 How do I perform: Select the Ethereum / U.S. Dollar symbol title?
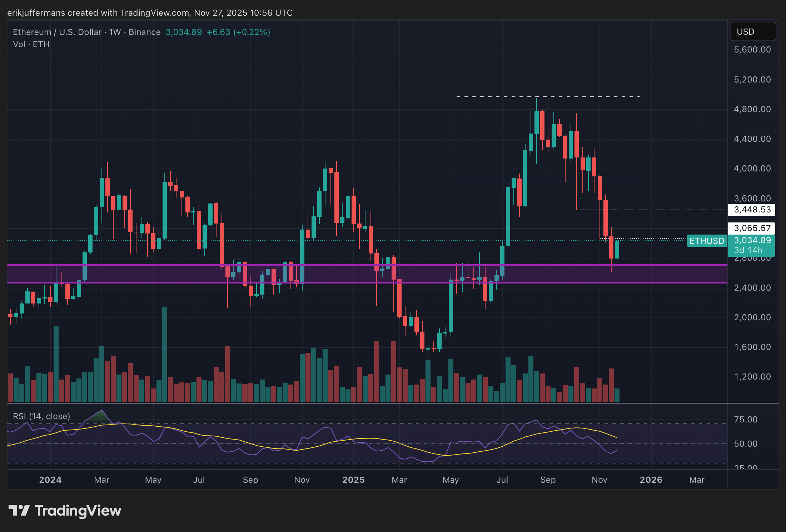(x=57, y=32)
